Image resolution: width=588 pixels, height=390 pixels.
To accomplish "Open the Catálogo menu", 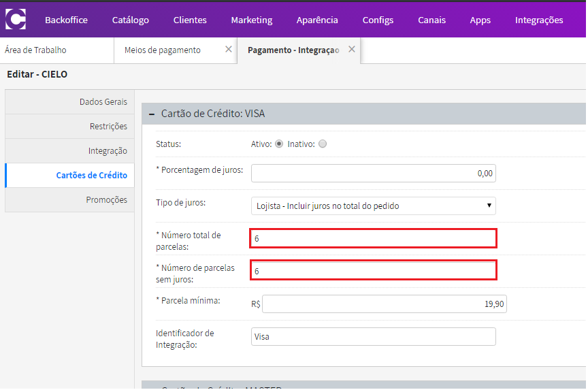I will (x=131, y=20).
